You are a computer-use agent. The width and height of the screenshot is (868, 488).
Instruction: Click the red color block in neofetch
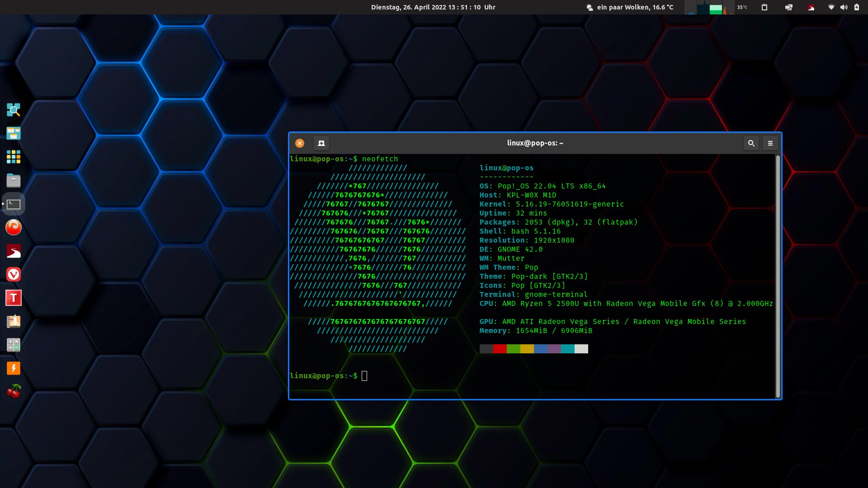tap(500, 349)
